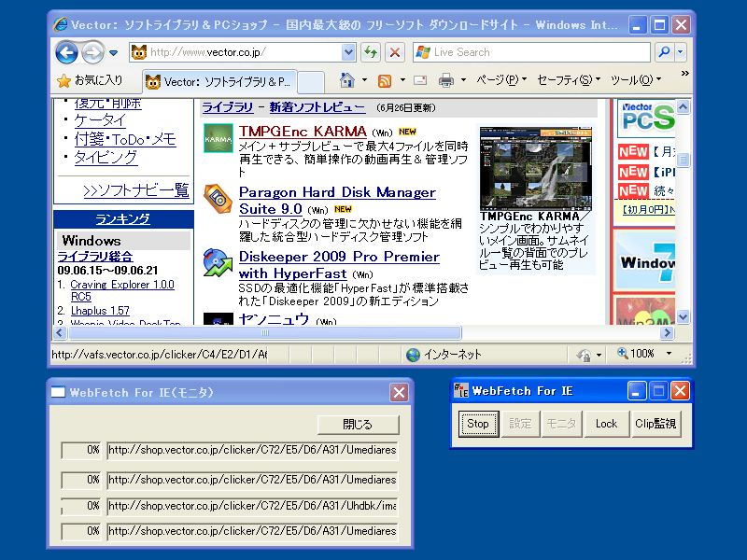
Task: Open the セーフティ(S) menu
Action: pos(569,80)
